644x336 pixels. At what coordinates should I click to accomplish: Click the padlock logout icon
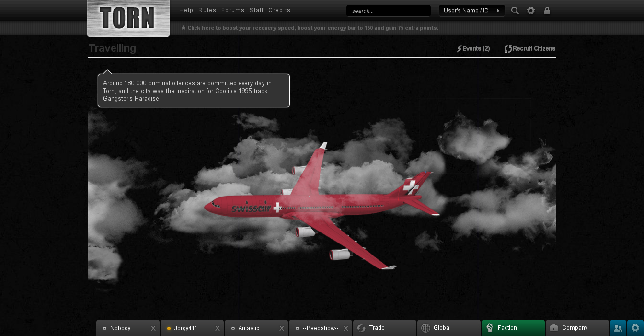(547, 11)
